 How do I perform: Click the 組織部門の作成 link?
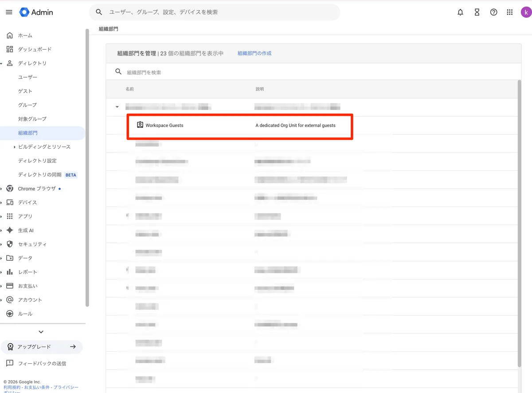254,53
